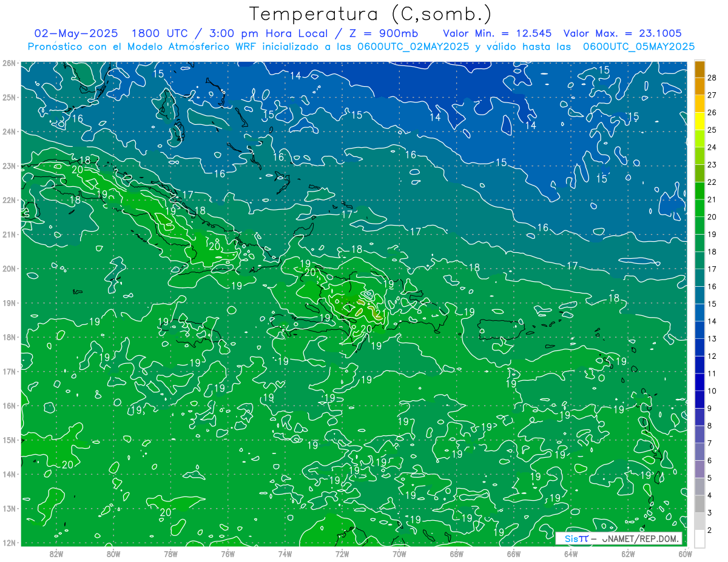The height and width of the screenshot is (562, 728).
Task: Click the 14N latitude axis label
Action: tap(8, 474)
